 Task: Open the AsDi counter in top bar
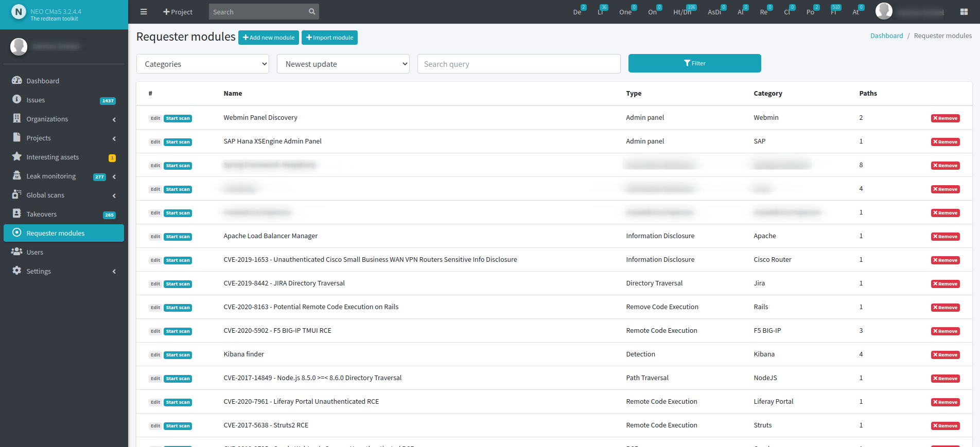click(x=716, y=10)
